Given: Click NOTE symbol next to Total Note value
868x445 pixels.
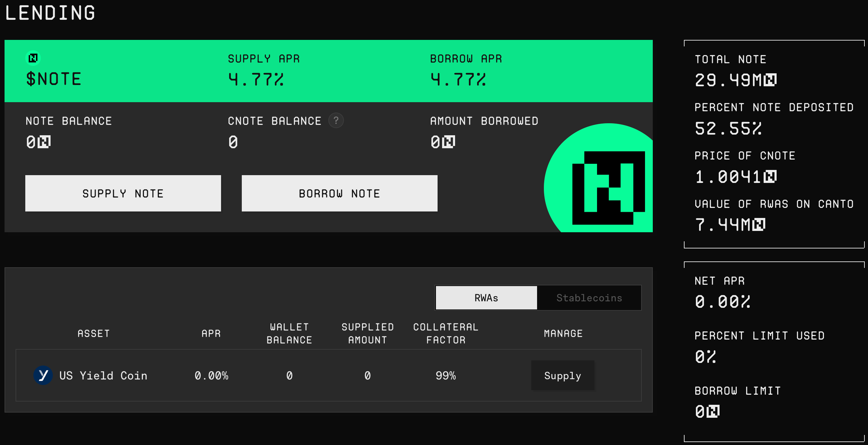Looking at the screenshot, I should pos(770,80).
